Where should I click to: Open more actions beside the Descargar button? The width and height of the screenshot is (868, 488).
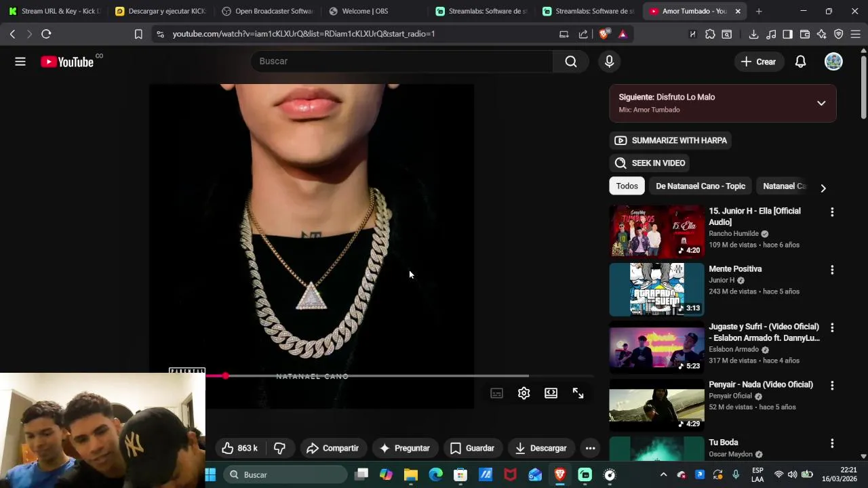(590, 448)
